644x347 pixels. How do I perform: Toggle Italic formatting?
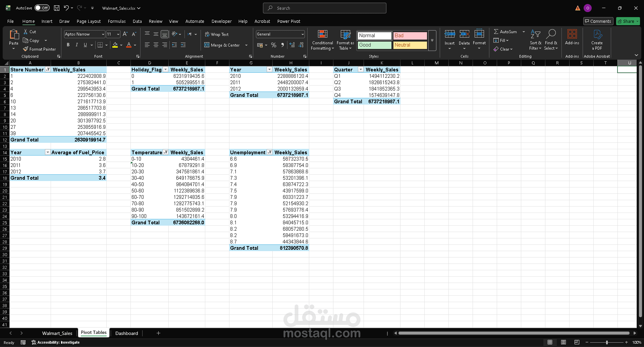coord(77,45)
